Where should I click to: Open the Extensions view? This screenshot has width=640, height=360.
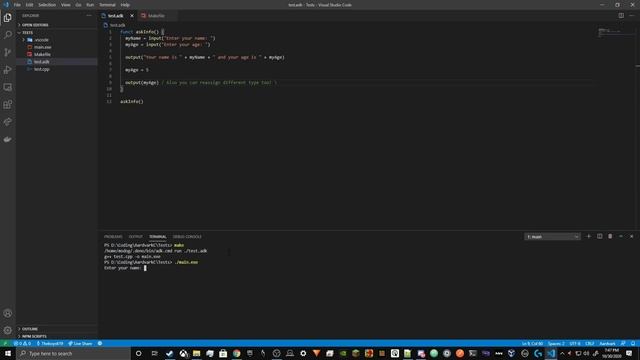tap(8, 104)
